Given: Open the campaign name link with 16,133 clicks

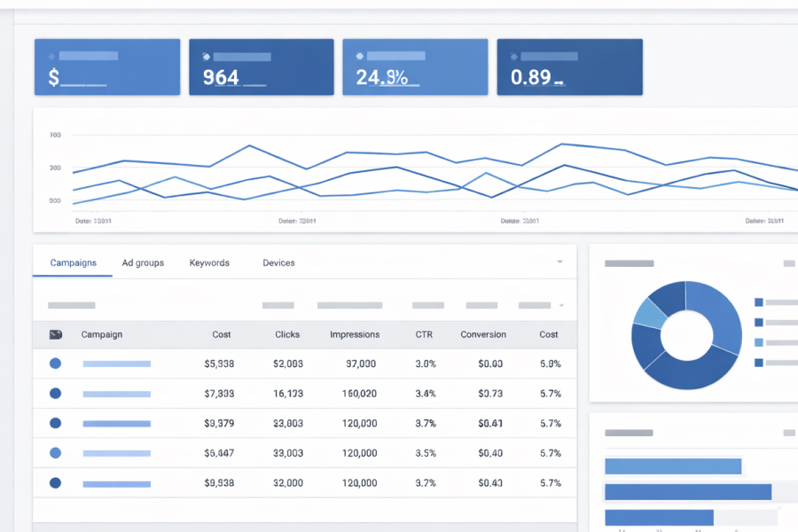Looking at the screenshot, I should [x=116, y=393].
